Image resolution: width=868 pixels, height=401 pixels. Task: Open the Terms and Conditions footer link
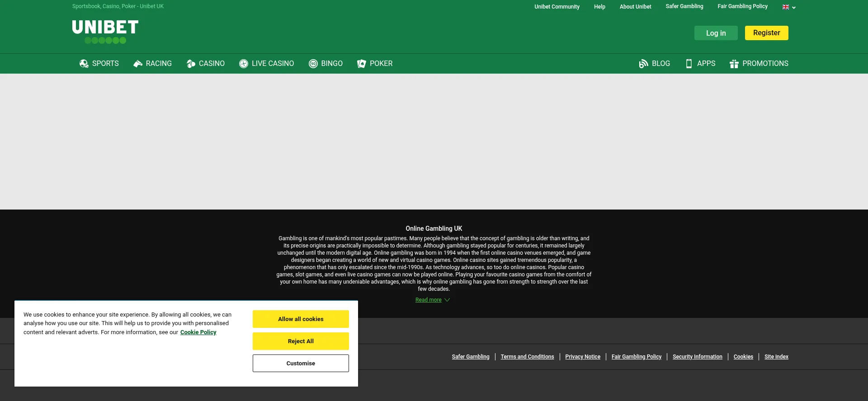click(527, 357)
